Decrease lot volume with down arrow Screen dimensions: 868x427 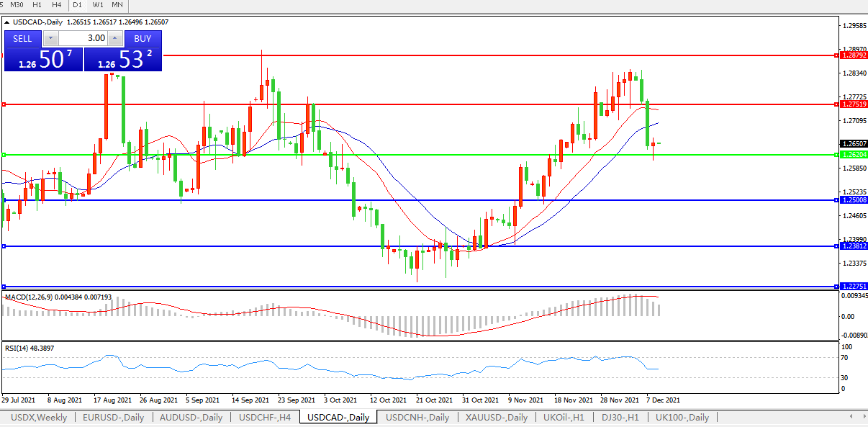point(50,38)
